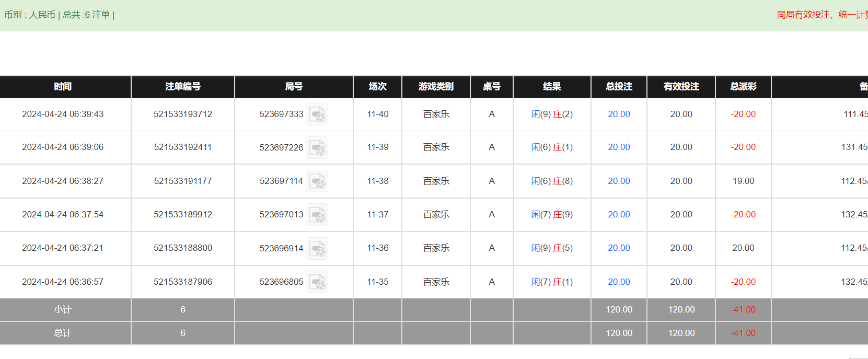Viewport: 868px width, 359px height.
Task: Click result 闲(9) 庄(2) in first row
Action: [x=552, y=114]
